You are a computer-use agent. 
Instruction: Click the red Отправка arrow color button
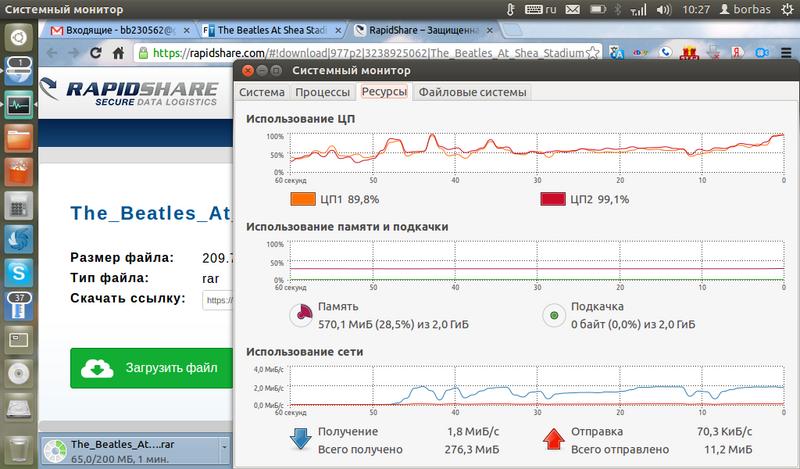(x=554, y=439)
